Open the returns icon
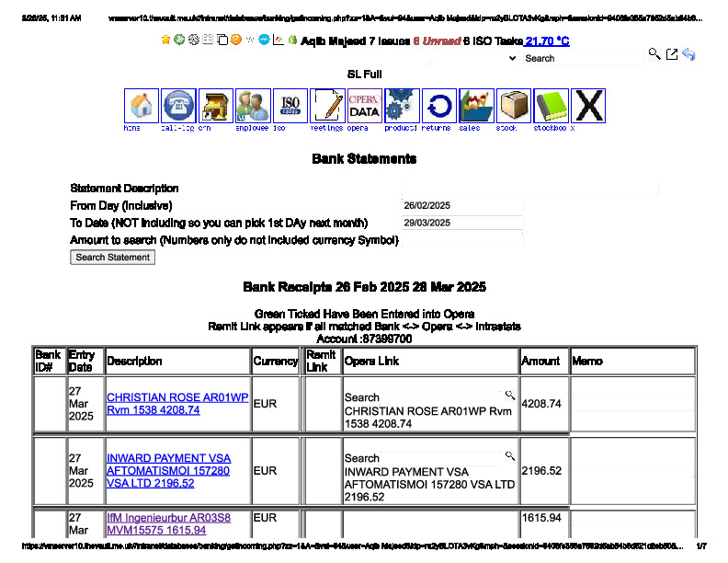This screenshot has height=563, width=728. pos(439,106)
